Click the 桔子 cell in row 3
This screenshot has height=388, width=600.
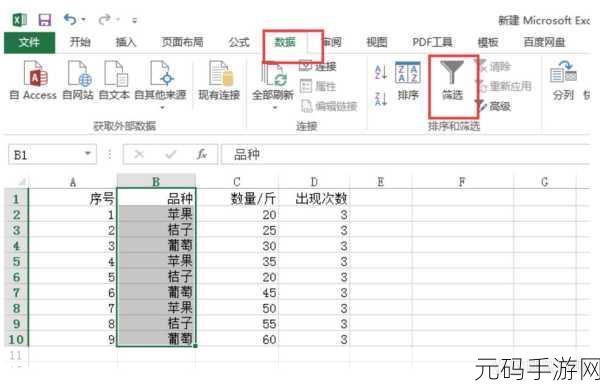(156, 230)
